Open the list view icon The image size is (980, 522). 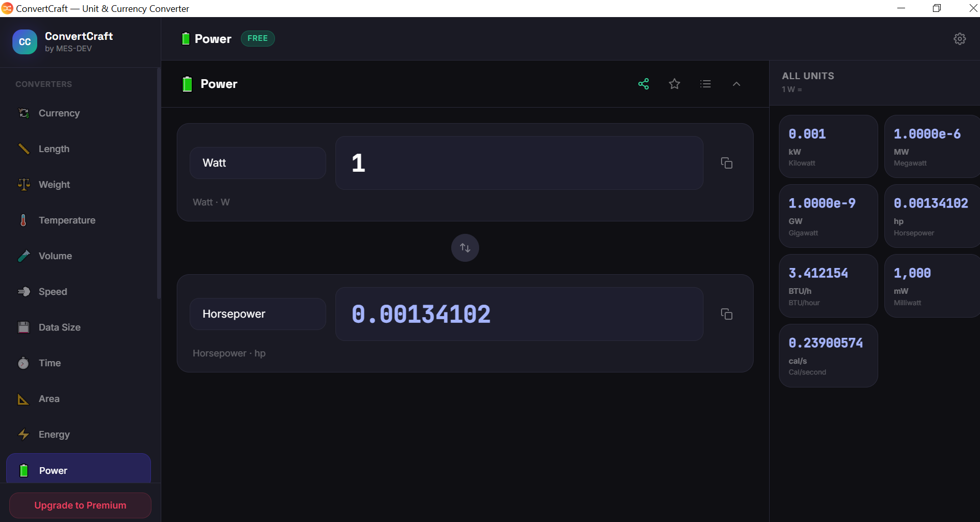[706, 84]
